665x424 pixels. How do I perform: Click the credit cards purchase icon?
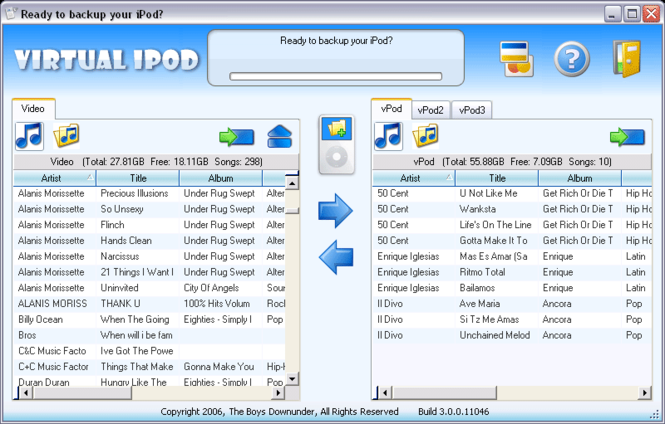tap(516, 59)
